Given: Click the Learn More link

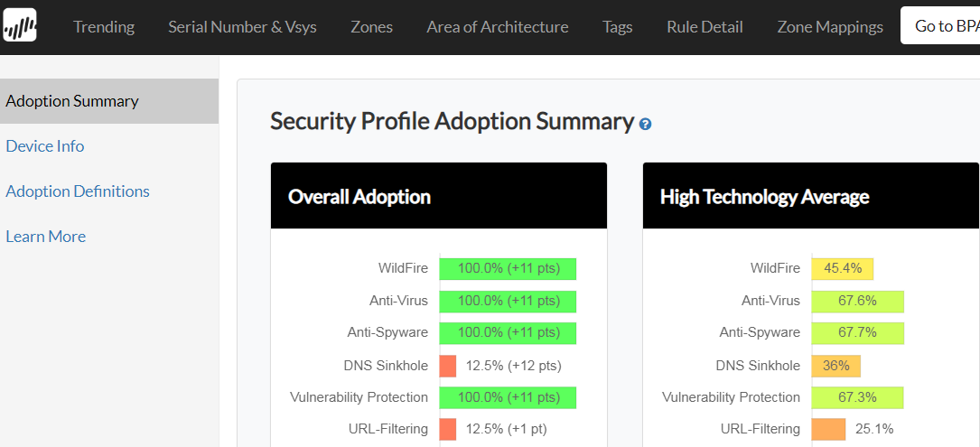Looking at the screenshot, I should click(46, 237).
